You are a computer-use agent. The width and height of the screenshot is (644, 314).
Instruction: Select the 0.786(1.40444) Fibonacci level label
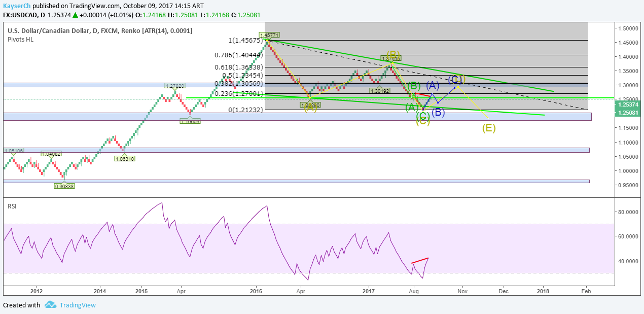pyautogui.click(x=238, y=55)
